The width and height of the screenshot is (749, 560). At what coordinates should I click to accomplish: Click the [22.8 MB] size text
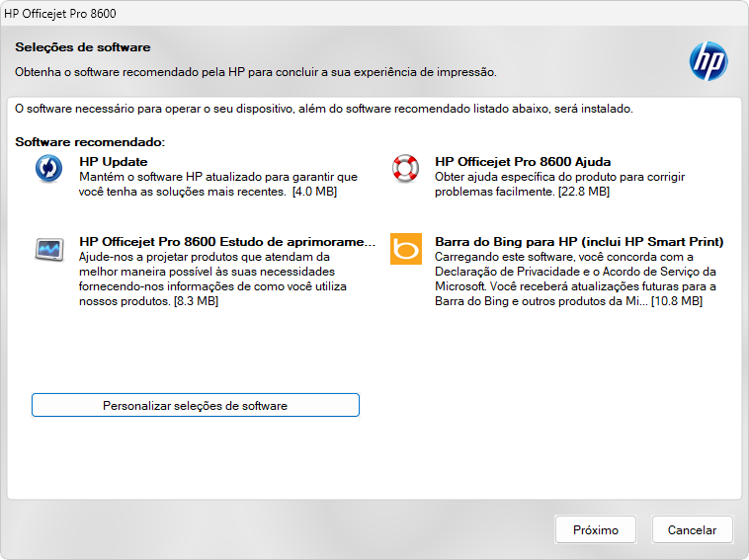584,192
